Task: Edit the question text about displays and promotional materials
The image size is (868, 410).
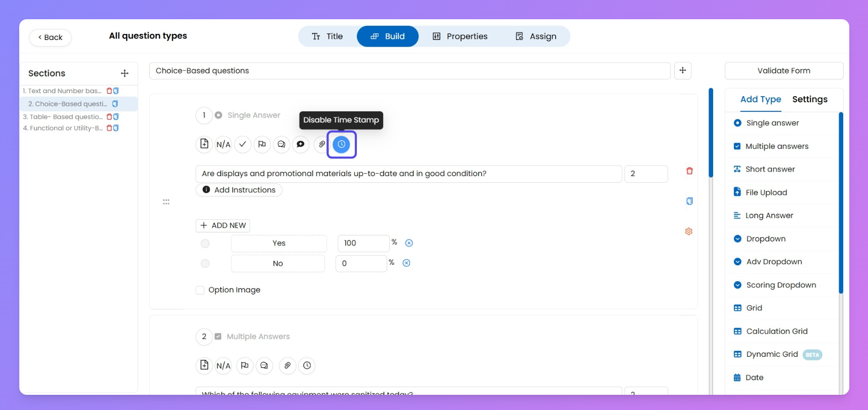Action: tap(408, 174)
